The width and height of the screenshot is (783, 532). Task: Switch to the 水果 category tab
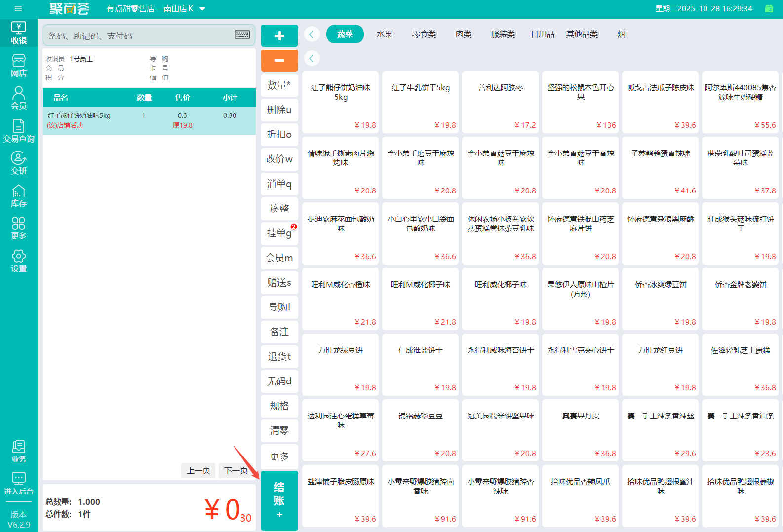pos(385,34)
